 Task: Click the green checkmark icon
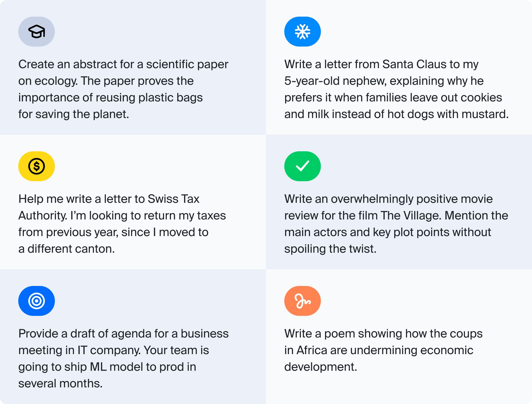point(303,166)
